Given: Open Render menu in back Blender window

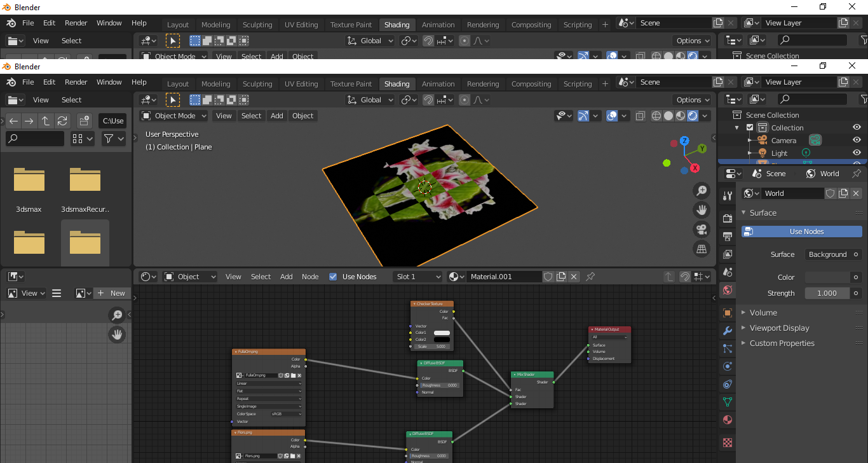Looking at the screenshot, I should [x=76, y=23].
